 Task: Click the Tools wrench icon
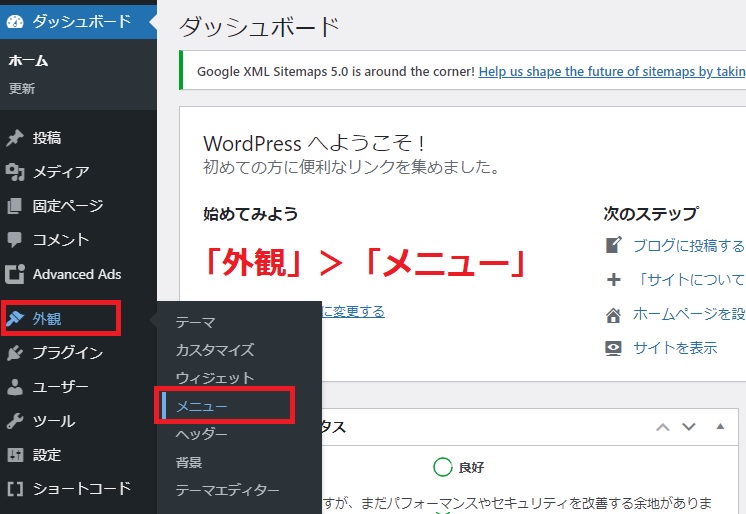[x=15, y=421]
